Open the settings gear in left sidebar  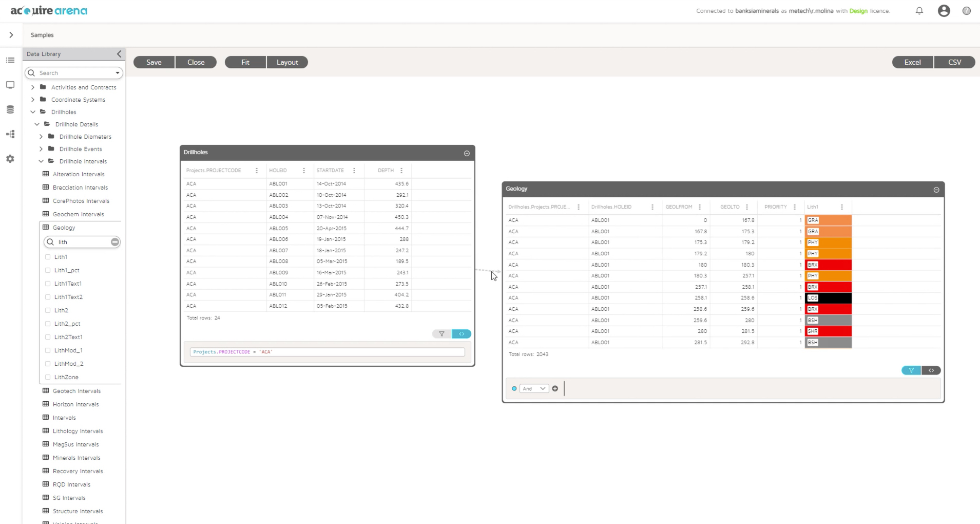coord(10,159)
